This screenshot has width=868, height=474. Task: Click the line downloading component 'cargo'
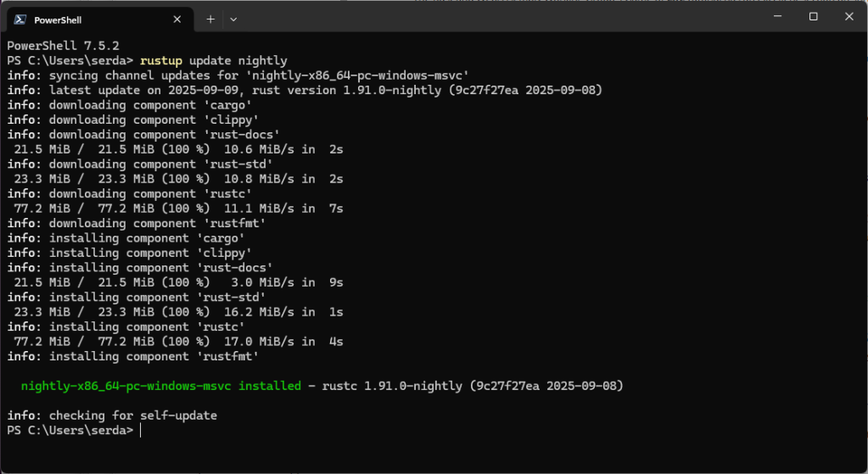[x=130, y=105]
